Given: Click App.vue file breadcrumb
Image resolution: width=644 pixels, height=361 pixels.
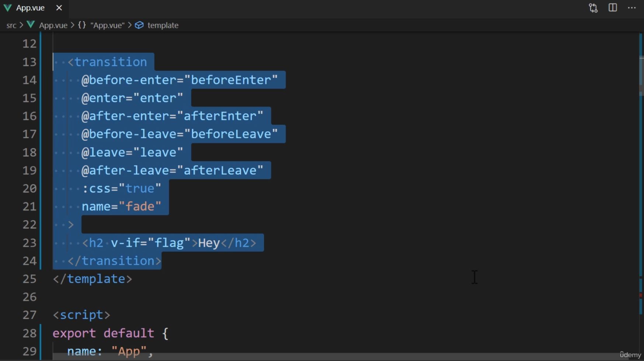Looking at the screenshot, I should click(53, 25).
